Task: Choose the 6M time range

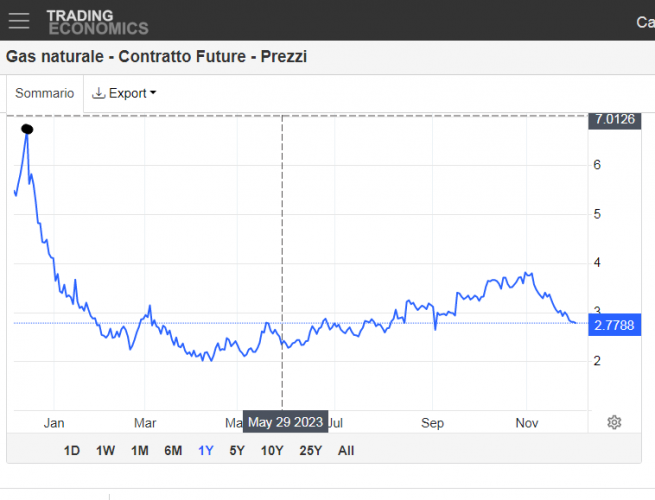Action: pos(173,450)
